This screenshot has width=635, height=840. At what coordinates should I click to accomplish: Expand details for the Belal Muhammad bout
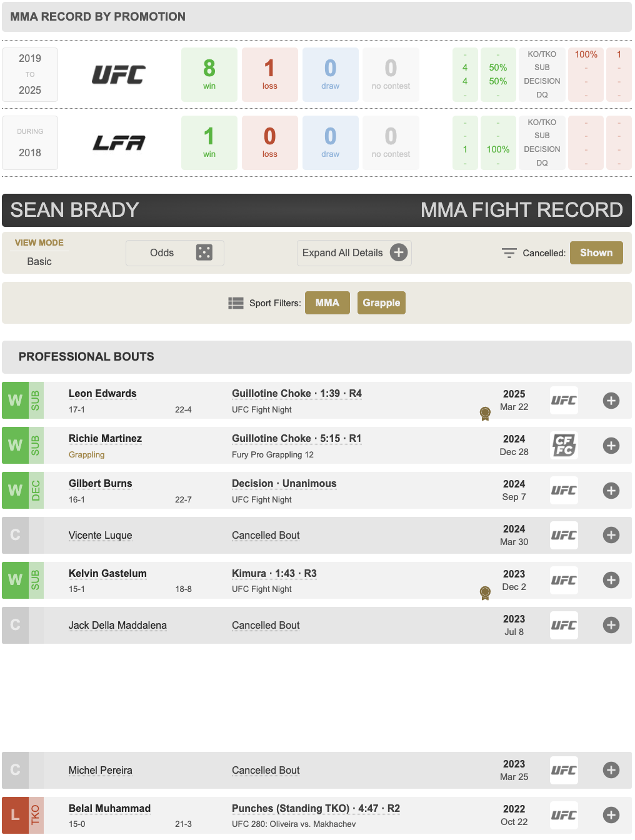coord(611,815)
